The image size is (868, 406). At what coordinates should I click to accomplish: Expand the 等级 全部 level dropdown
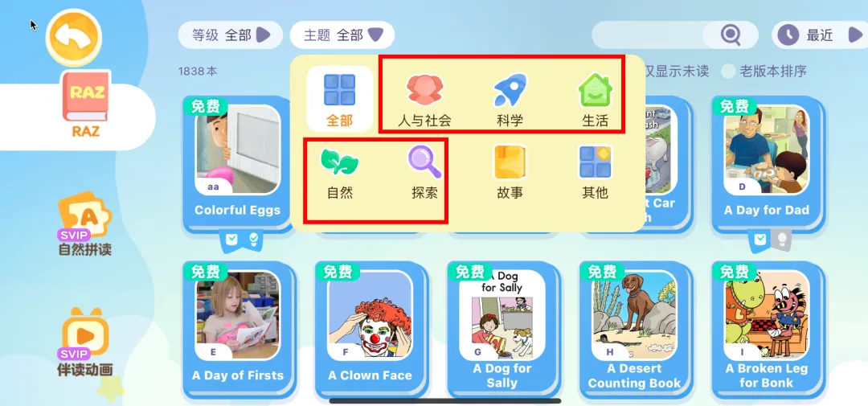coord(231,35)
